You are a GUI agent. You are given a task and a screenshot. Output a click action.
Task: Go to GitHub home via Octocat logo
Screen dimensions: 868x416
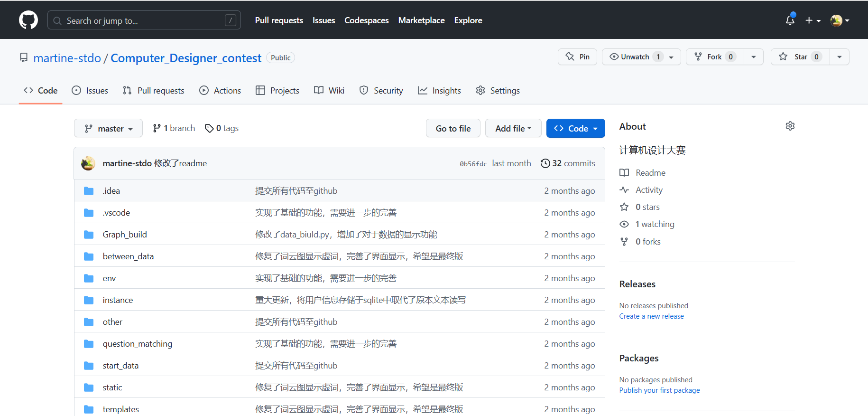click(28, 20)
